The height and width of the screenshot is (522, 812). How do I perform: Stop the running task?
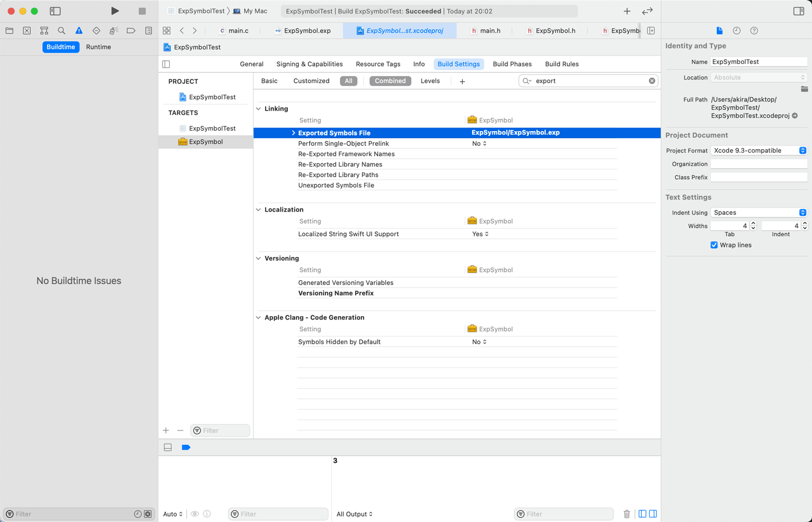[x=142, y=11]
